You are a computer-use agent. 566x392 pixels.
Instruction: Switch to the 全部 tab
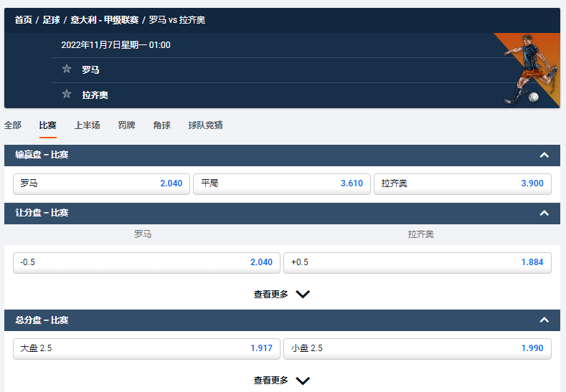point(13,125)
